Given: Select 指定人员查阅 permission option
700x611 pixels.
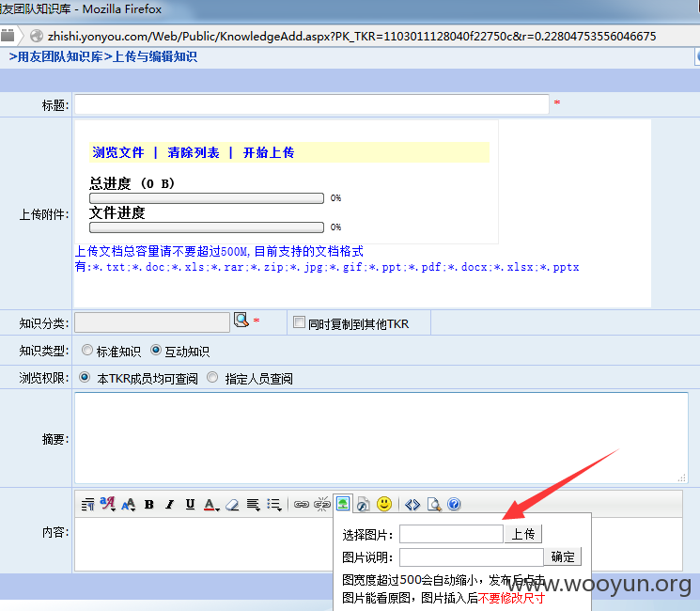Looking at the screenshot, I should coord(212,377).
